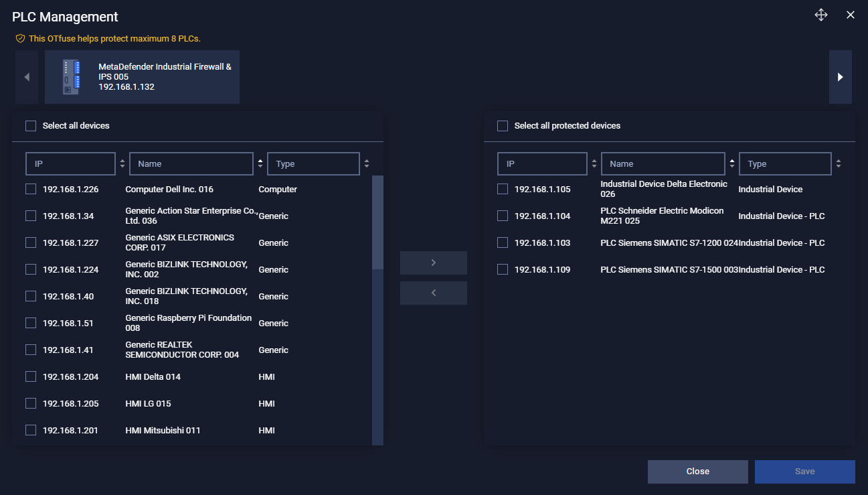Click Generic Action Star Enterprise Co. name

[191, 216]
